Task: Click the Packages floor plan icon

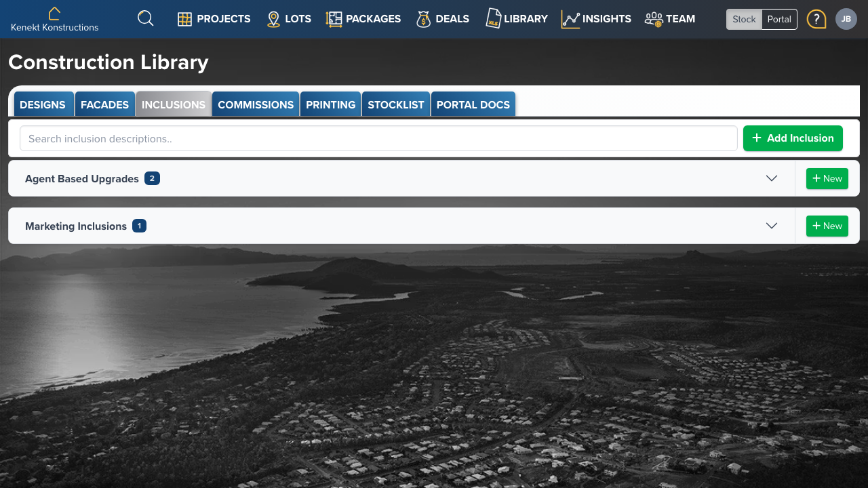Action: [334, 19]
